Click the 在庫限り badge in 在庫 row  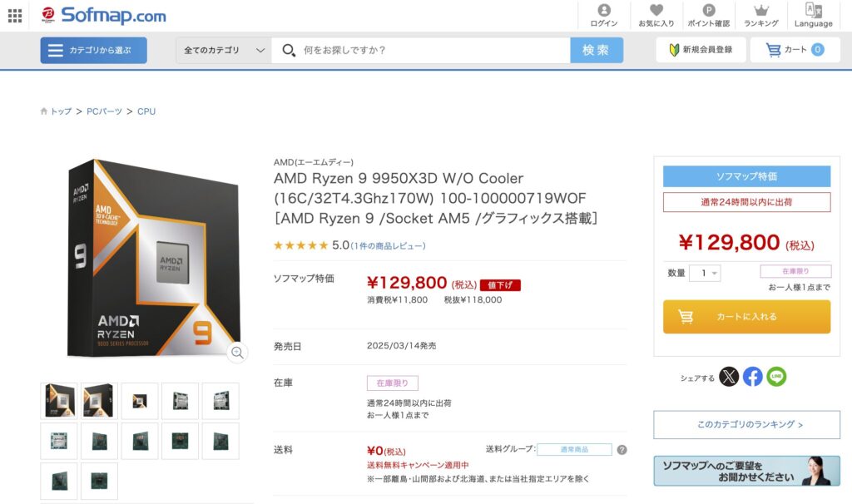(x=393, y=383)
